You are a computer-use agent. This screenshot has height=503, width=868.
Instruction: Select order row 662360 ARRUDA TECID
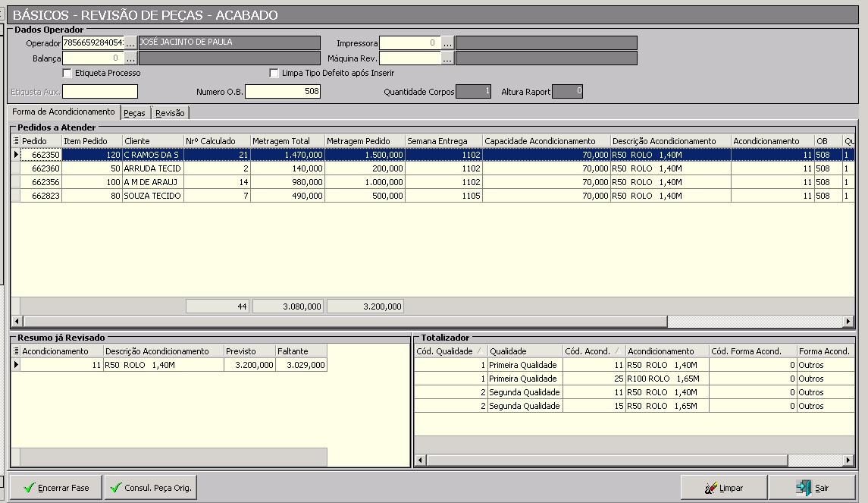152,168
